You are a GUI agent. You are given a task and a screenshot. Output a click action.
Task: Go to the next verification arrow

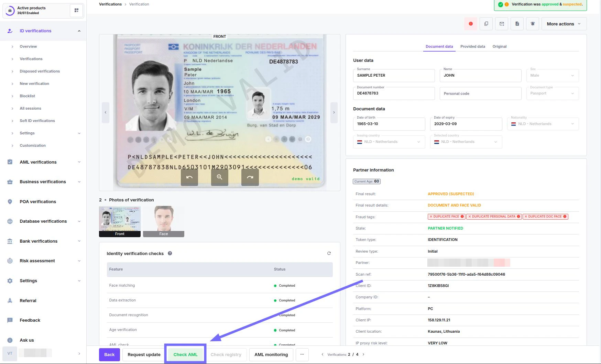pos(363,354)
